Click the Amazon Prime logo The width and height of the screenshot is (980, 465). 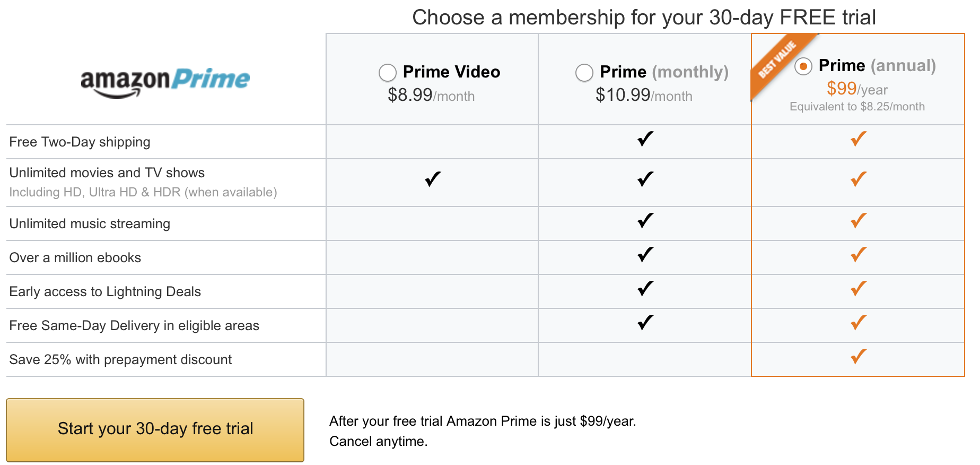165,83
